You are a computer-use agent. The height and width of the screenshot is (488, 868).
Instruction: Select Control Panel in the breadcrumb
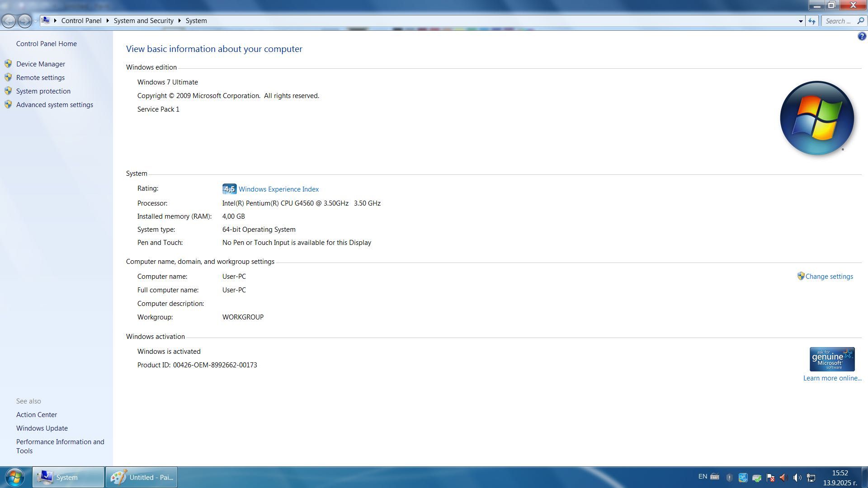tap(81, 21)
